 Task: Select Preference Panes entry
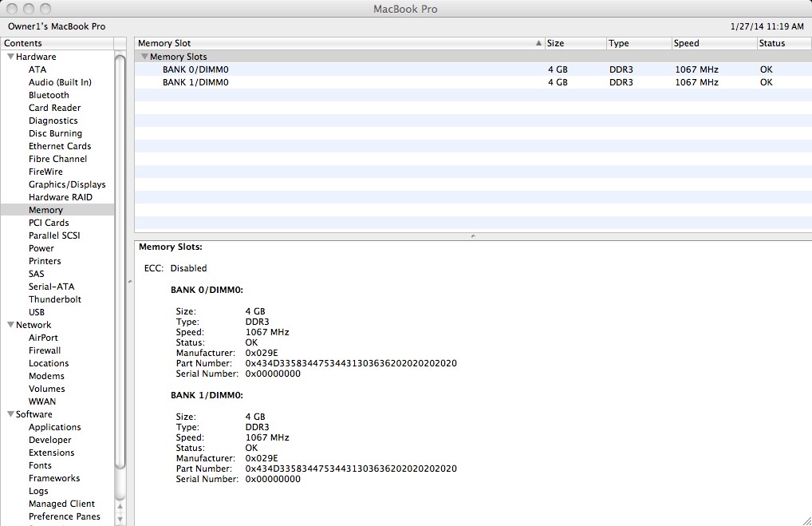tap(65, 516)
